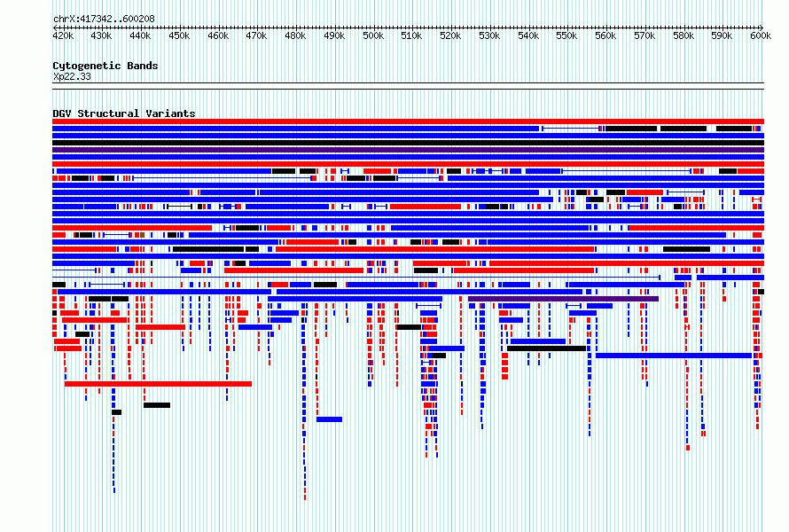The width and height of the screenshot is (789, 532).
Task: Select the 600k ruler label
Action: tap(761, 35)
